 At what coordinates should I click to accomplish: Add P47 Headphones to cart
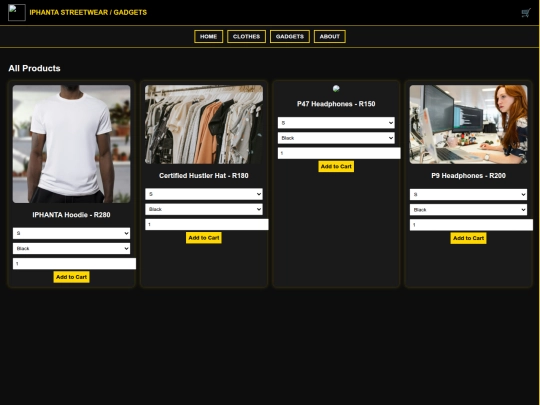tap(336, 166)
